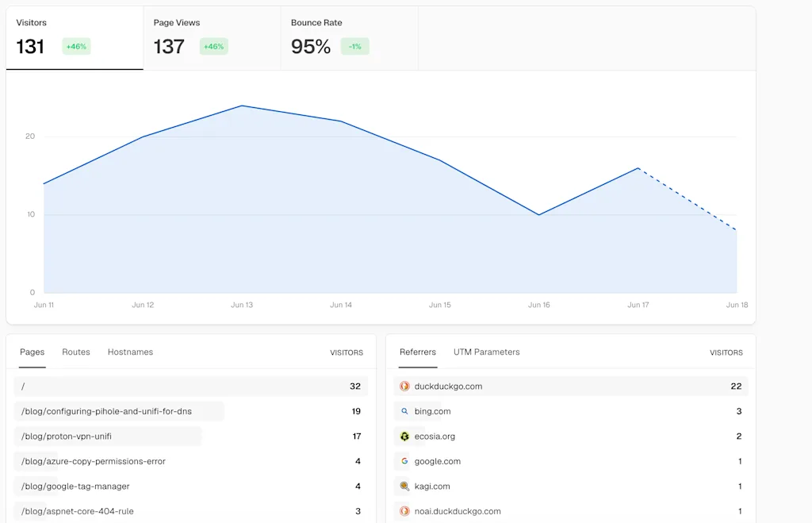Click the 20 y-axis label

(30, 137)
